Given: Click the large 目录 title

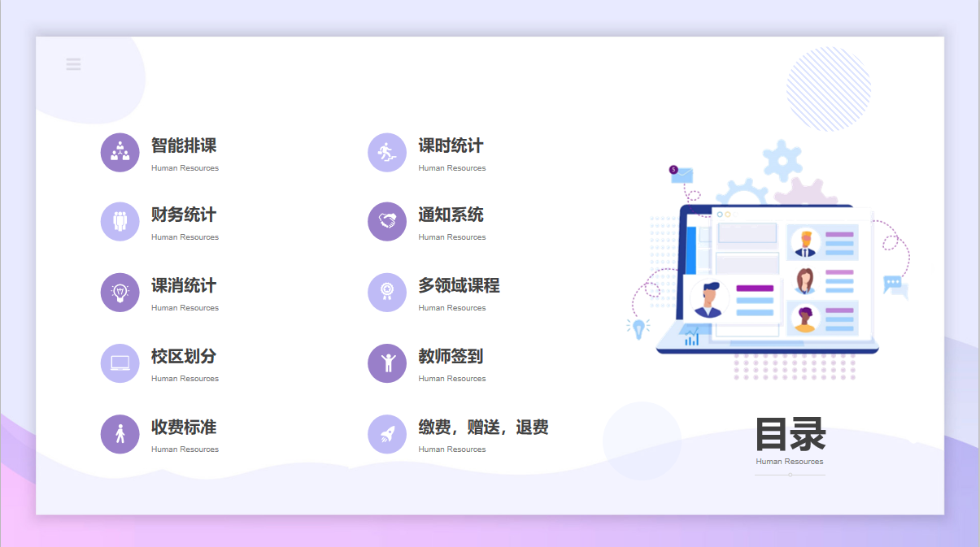Looking at the screenshot, I should tap(790, 434).
